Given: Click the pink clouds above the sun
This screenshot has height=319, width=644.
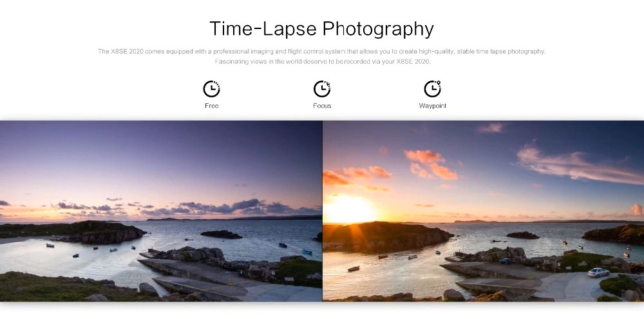Looking at the screenshot, I should click(x=430, y=164).
